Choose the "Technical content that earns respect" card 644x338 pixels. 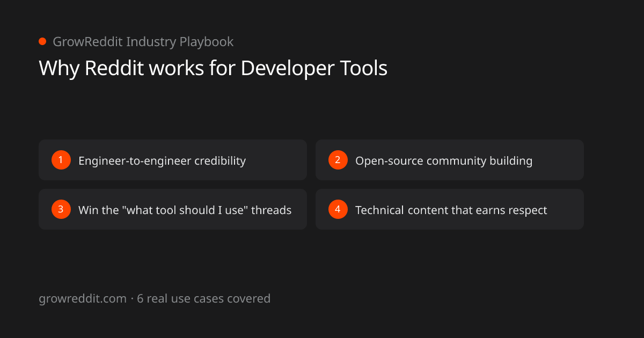450,209
